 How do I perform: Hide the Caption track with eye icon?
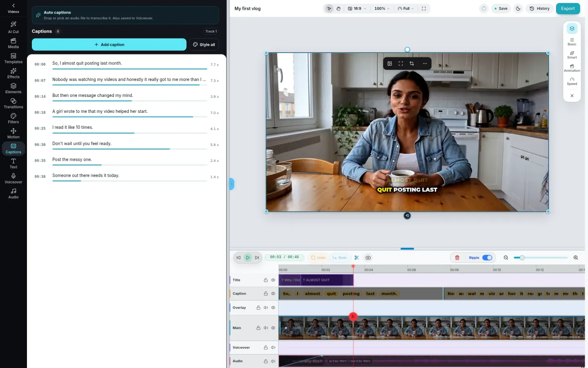[x=273, y=294]
